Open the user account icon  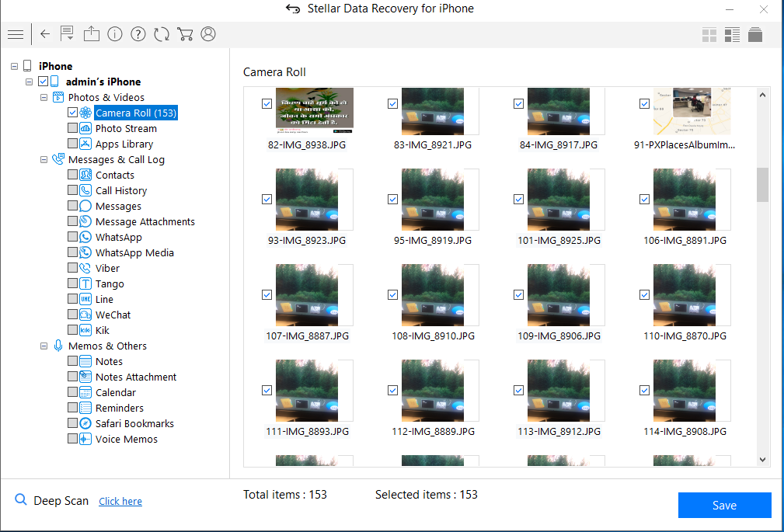[x=208, y=34]
